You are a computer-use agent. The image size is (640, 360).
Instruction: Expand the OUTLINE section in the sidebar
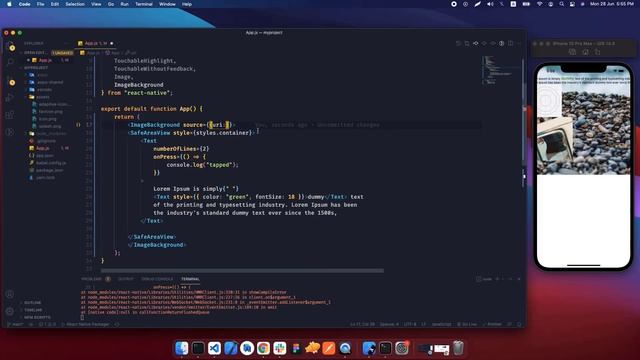[x=33, y=303]
